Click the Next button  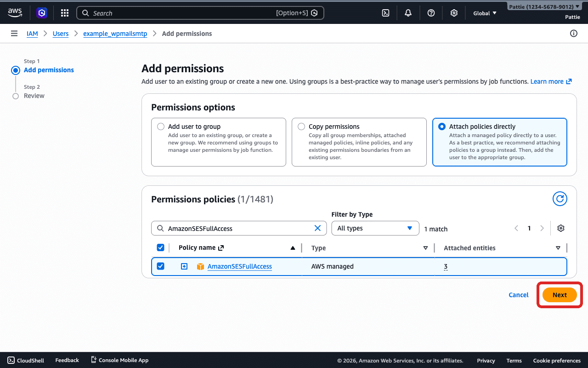tap(560, 295)
